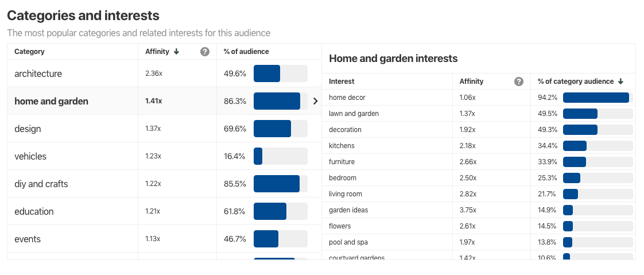Click the Affinity help icon in interests table
This screenshot has width=644, height=275.
click(519, 82)
